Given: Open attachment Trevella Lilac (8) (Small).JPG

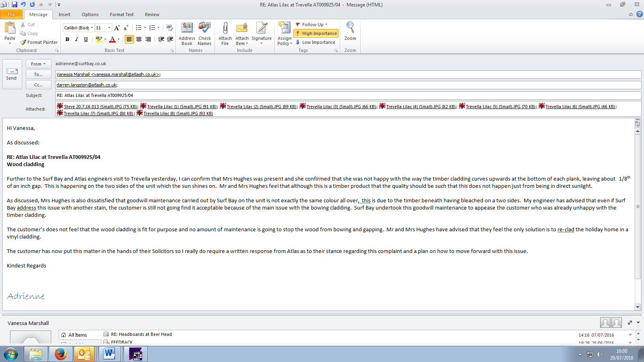Looking at the screenshot, I should tap(175, 113).
